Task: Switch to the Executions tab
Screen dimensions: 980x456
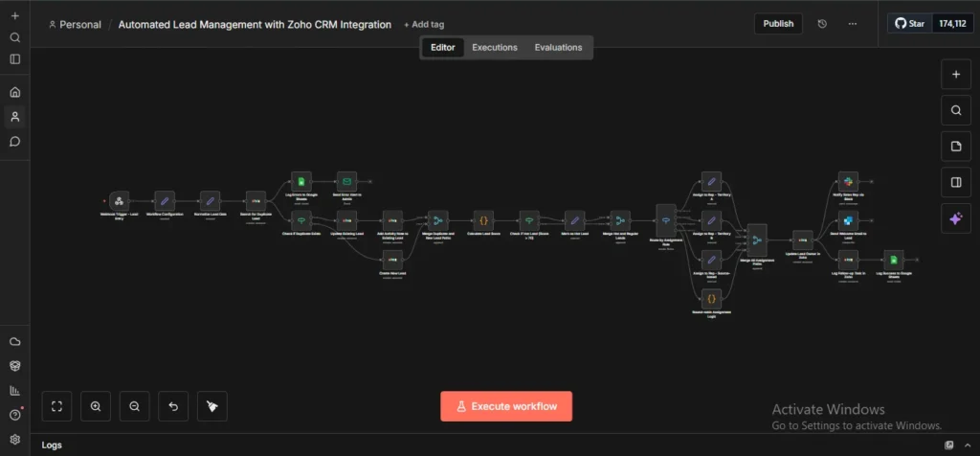Action: click(495, 48)
